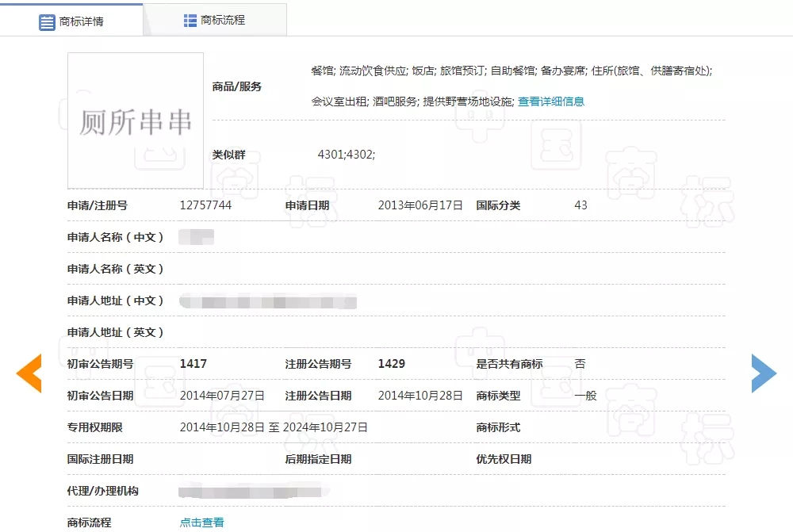The width and height of the screenshot is (793, 532).
Task: Click the international classification value 43
Action: 580,205
